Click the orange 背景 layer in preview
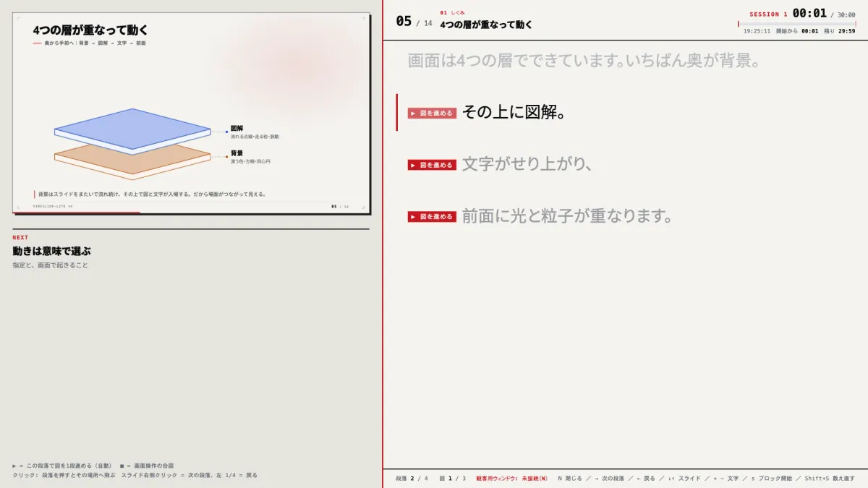Viewport: 868px width, 488px height. (x=132, y=163)
